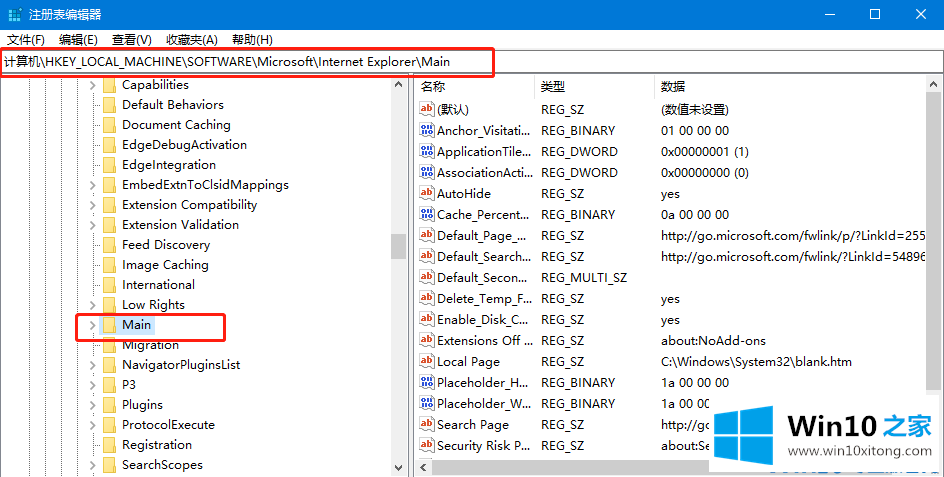Click the Enable_Disk_C... string icon
This screenshot has width=944, height=477.
click(x=427, y=319)
